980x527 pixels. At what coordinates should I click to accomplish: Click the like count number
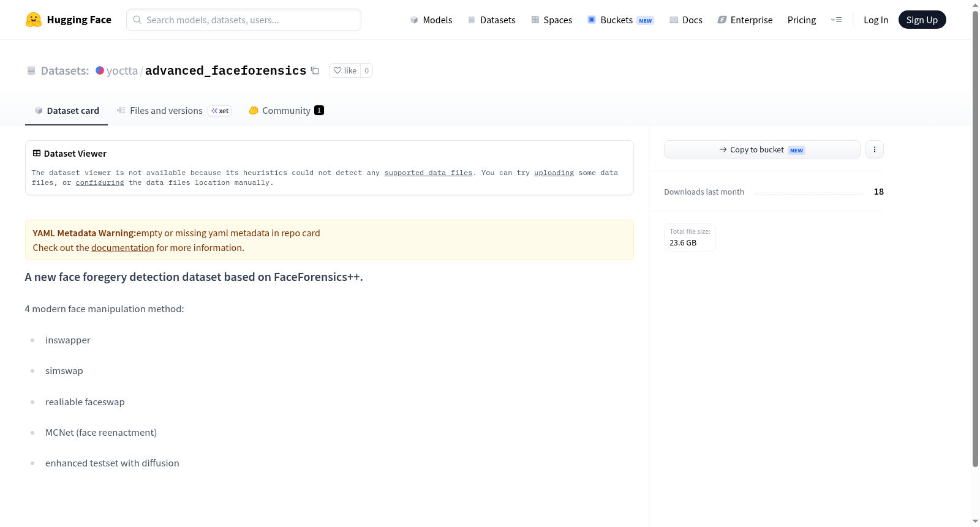367,70
